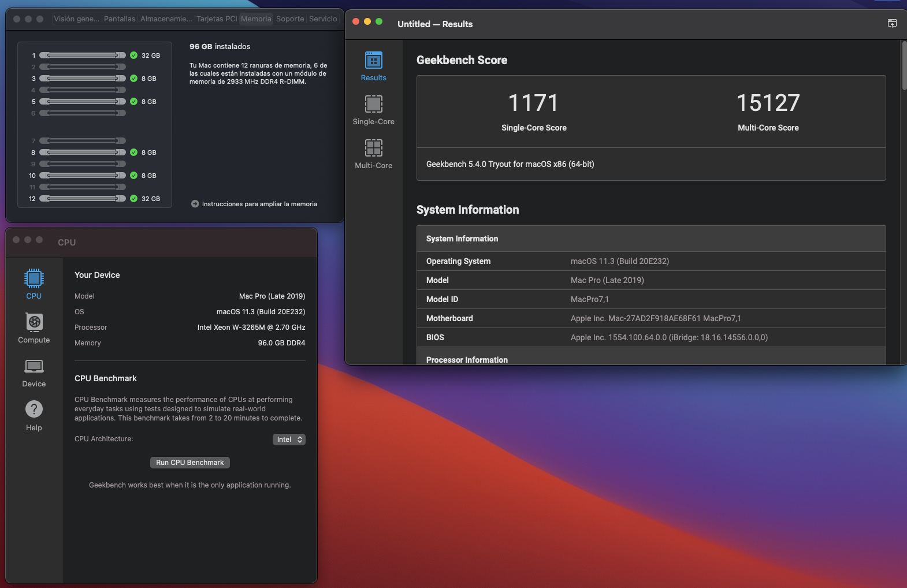Image resolution: width=907 pixels, height=588 pixels.
Task: Go to the Servicio tab
Action: (x=323, y=19)
